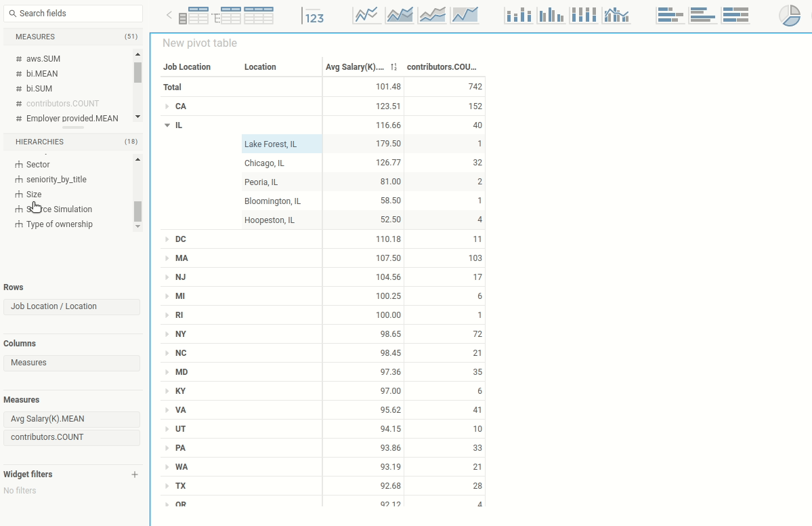Pick the pie chart widget icon
The width and height of the screenshot is (812, 526).
tap(789, 15)
